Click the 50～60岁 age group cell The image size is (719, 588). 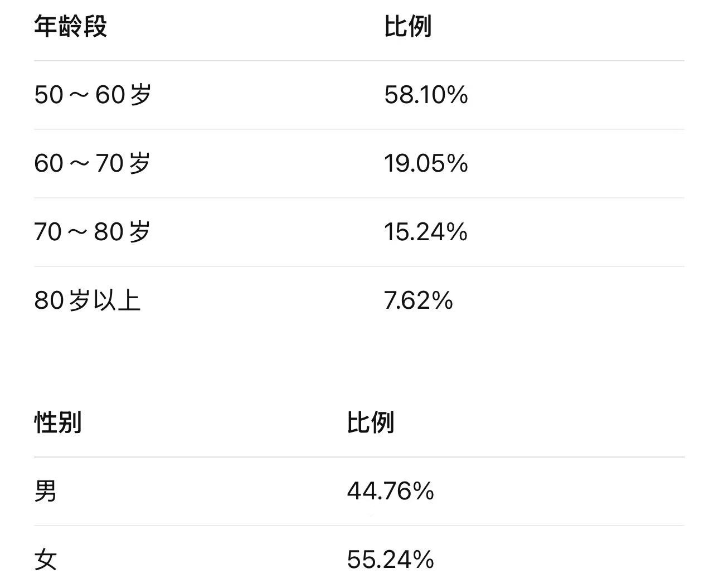[x=93, y=95]
